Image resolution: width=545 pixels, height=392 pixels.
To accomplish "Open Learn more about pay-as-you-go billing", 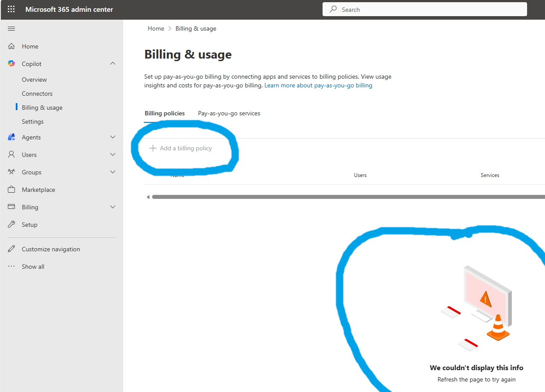I will tap(318, 85).
